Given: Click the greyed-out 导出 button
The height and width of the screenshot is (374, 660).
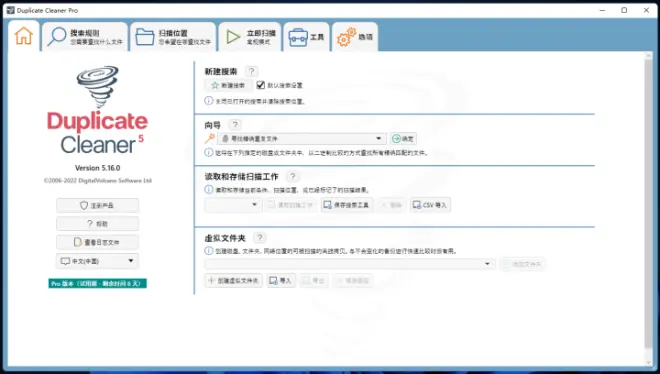Looking at the screenshot, I should point(314,281).
